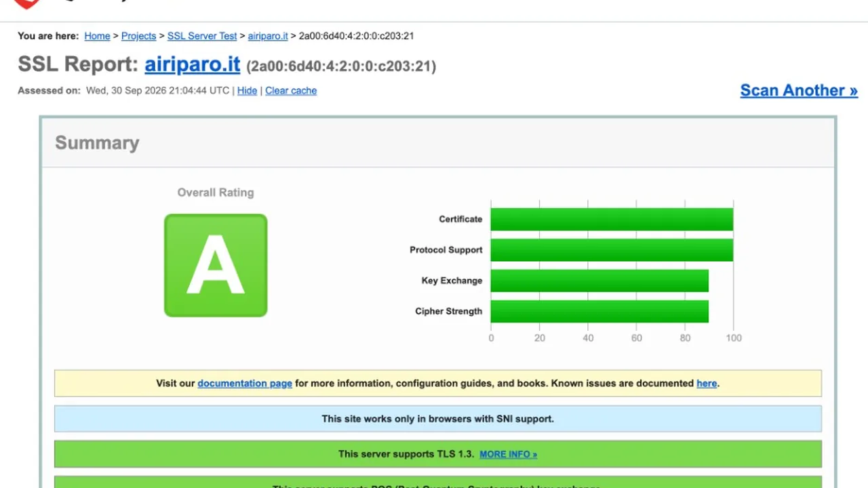
Task: Click the Scan Another link
Action: click(x=799, y=90)
